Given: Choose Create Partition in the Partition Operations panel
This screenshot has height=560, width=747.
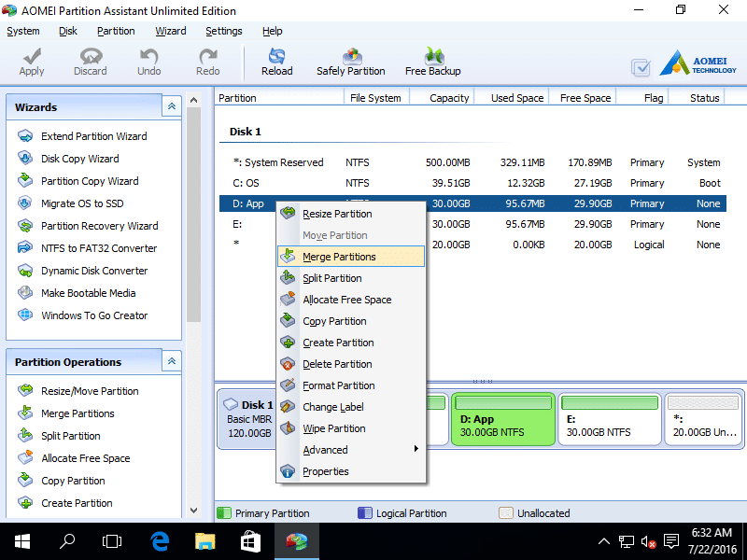Looking at the screenshot, I should (x=64, y=503).
